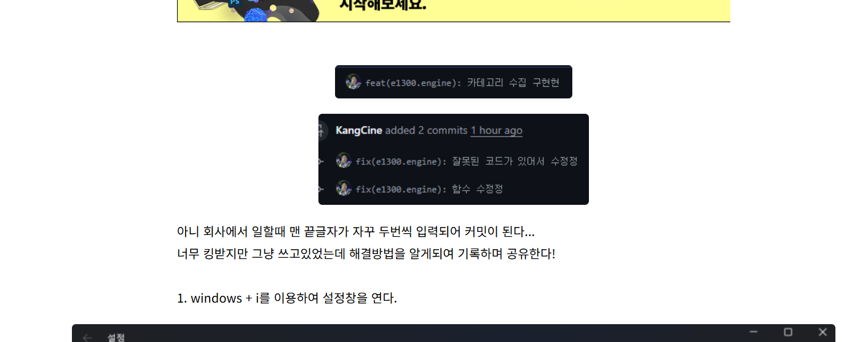Minimize the 설정 settings window
The height and width of the screenshot is (342, 868).
(754, 332)
